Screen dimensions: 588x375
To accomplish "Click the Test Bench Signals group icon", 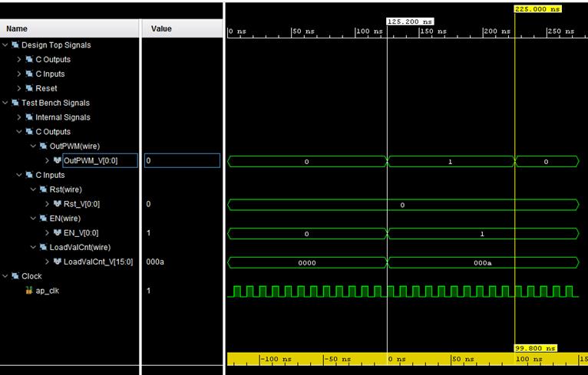I will [x=15, y=103].
